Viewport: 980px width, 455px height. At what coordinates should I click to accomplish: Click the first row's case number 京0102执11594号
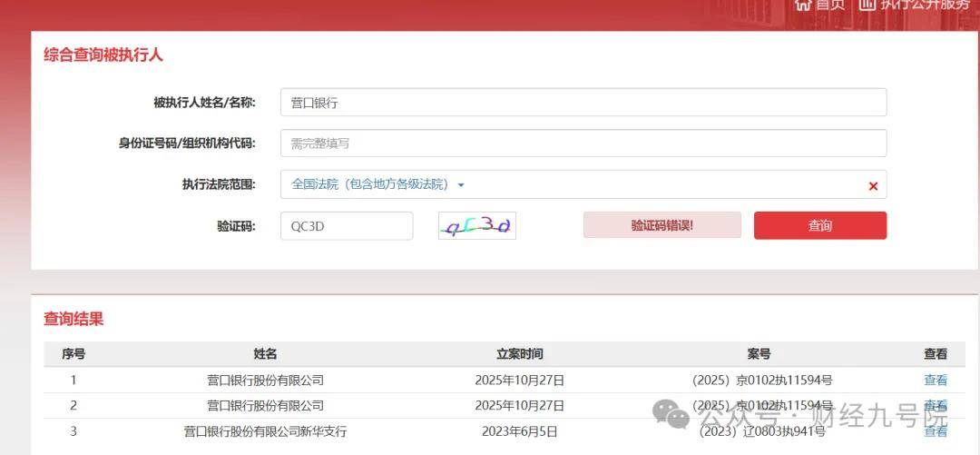coord(761,381)
